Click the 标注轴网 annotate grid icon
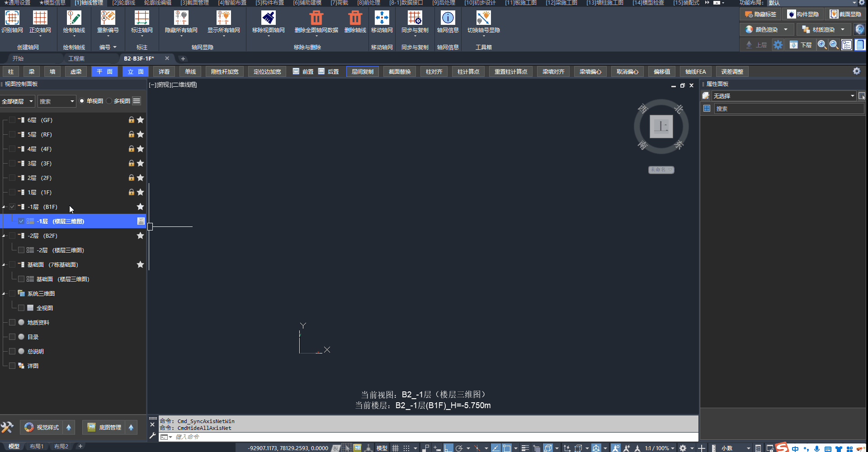868x452 pixels. pos(142,18)
